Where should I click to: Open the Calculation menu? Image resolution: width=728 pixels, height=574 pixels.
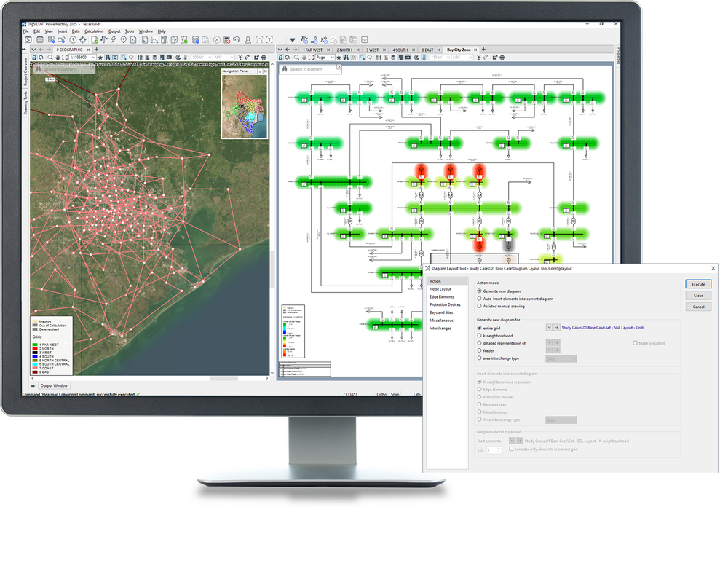(94, 31)
